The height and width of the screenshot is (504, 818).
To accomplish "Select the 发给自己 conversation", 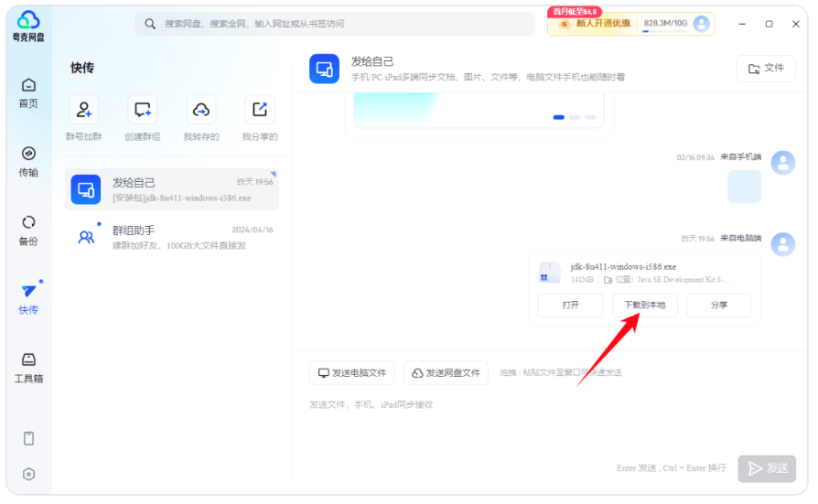I will click(172, 189).
